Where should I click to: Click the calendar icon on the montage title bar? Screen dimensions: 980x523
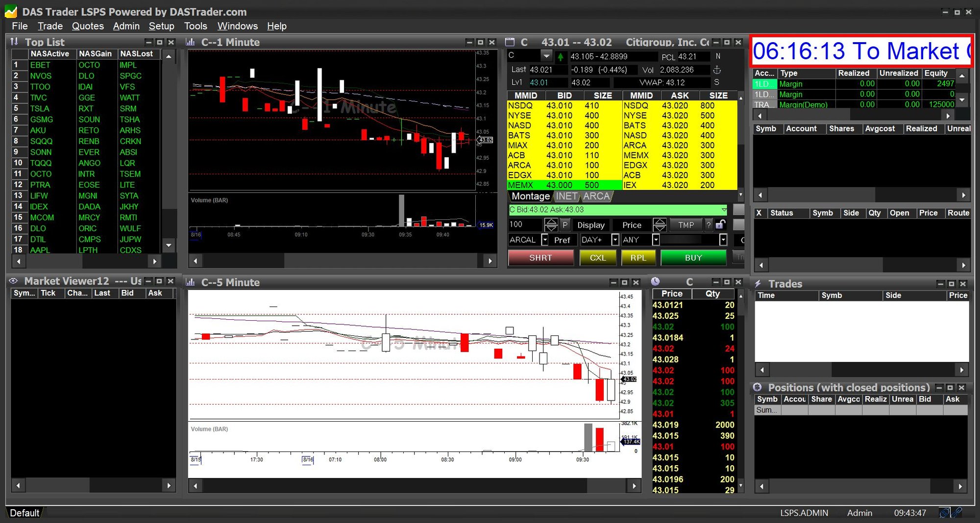pyautogui.click(x=510, y=42)
